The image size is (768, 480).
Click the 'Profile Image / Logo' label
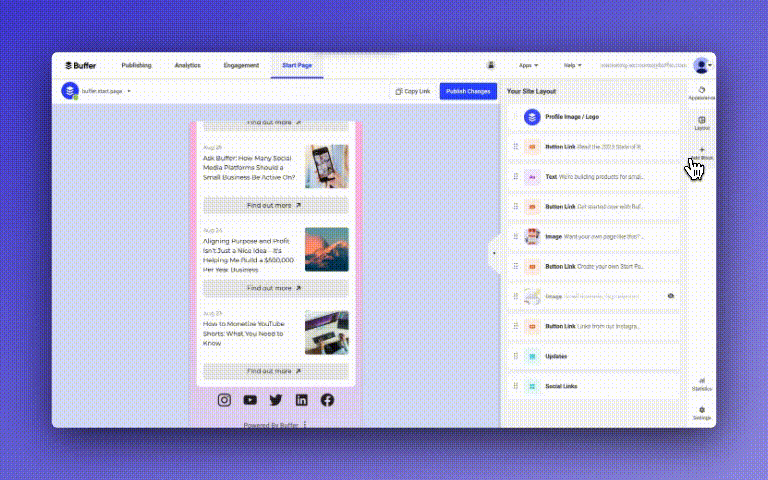[572, 117]
